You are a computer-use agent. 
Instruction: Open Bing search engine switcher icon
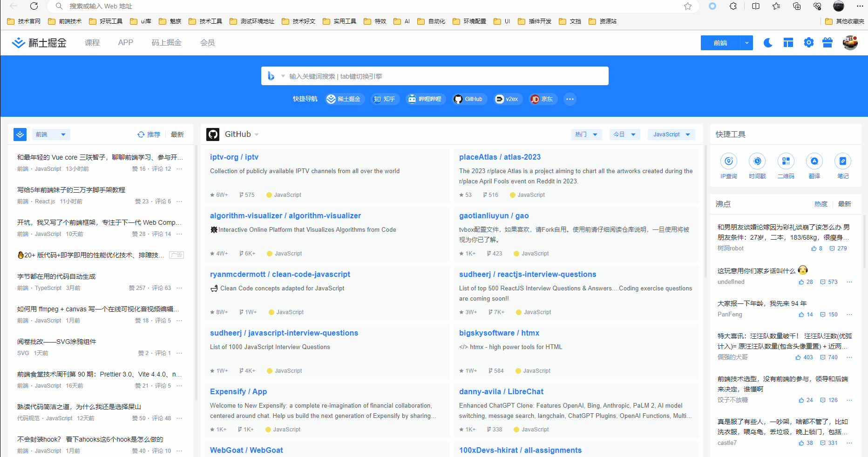point(271,76)
